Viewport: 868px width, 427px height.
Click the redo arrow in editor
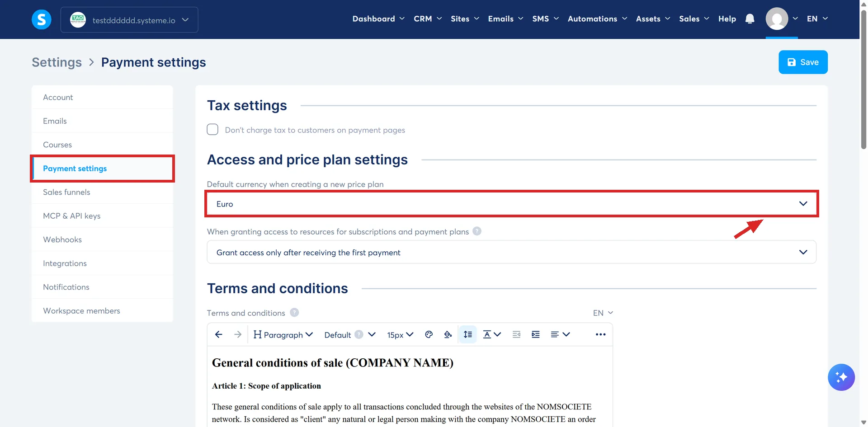(x=238, y=334)
